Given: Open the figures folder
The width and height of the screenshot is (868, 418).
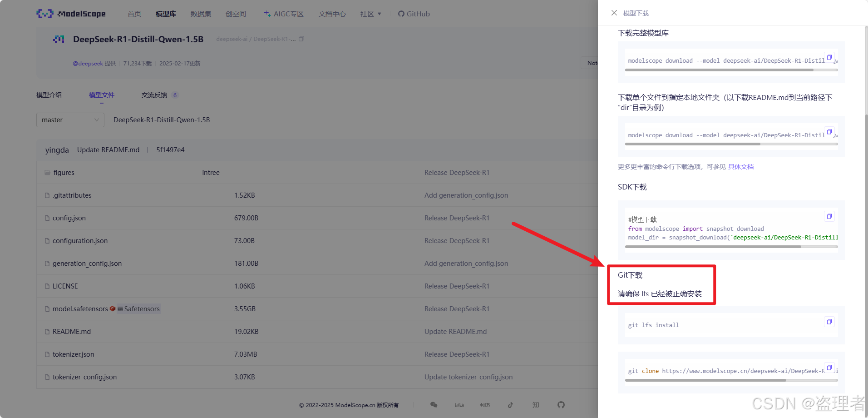Looking at the screenshot, I should click(x=64, y=173).
